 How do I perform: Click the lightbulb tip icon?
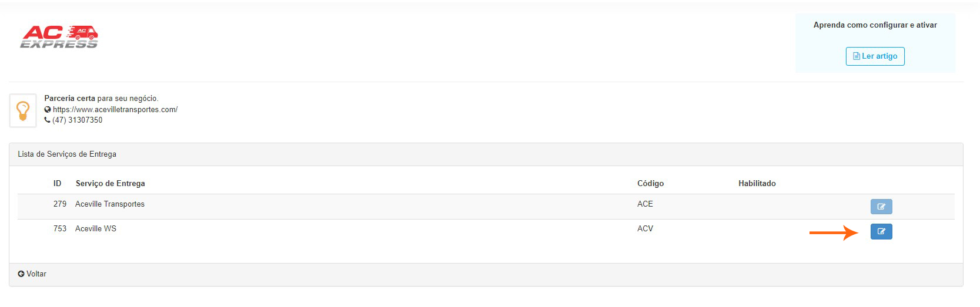click(x=23, y=110)
